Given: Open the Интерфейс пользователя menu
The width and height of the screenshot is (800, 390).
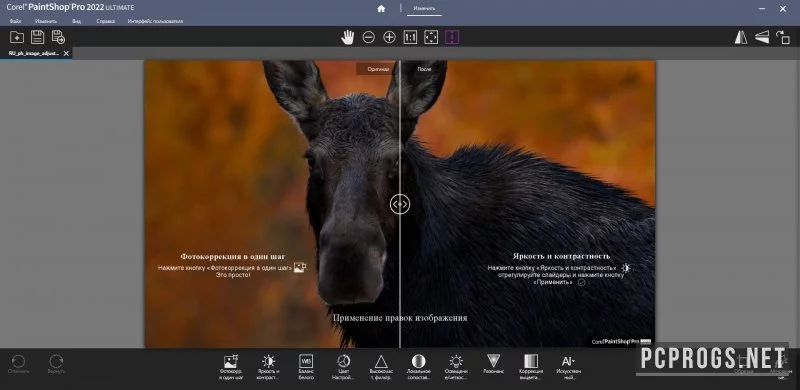Looking at the screenshot, I should click(155, 21).
